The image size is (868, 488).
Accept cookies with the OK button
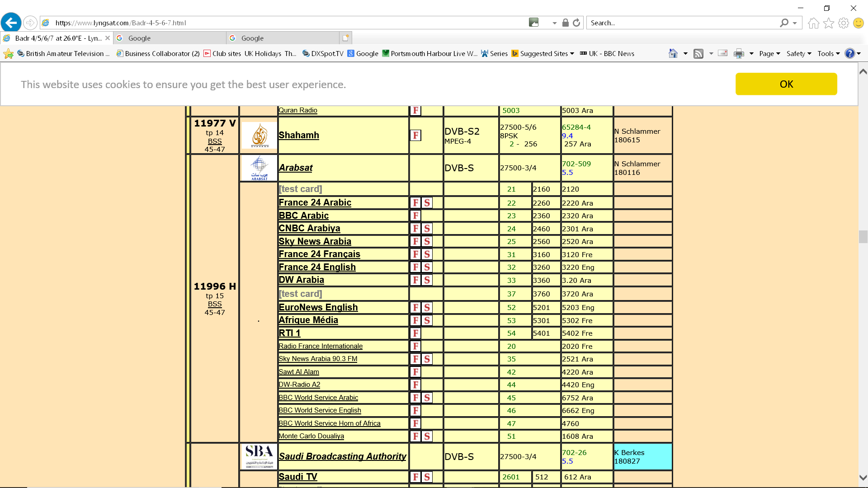pos(786,84)
